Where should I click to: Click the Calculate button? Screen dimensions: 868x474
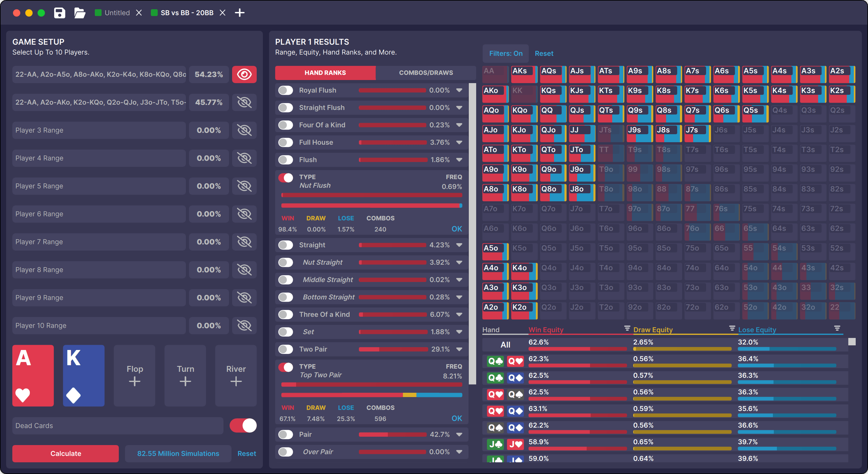(x=66, y=453)
